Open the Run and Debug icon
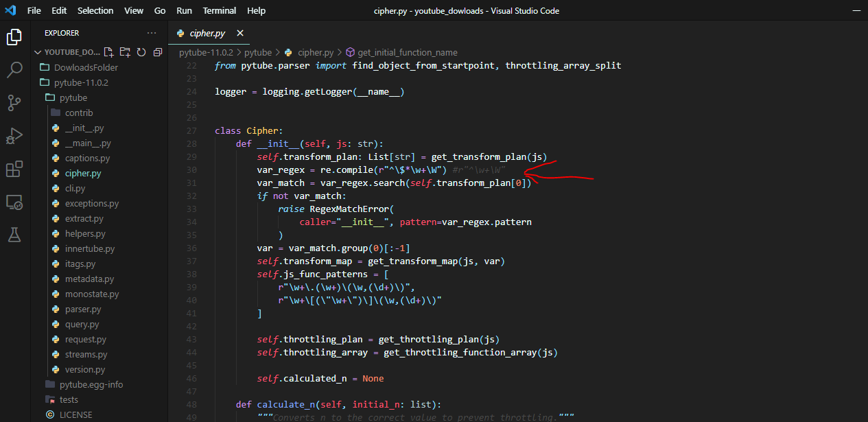The height and width of the screenshot is (422, 868). (x=14, y=136)
